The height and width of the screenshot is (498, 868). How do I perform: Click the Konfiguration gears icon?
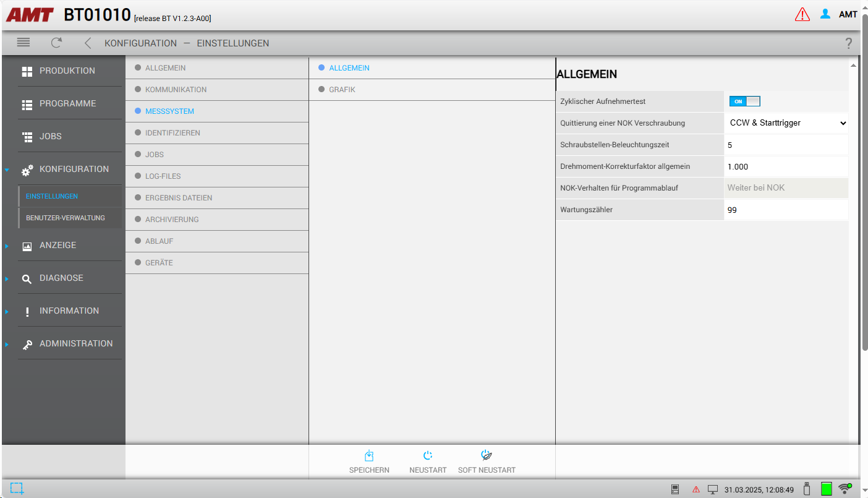27,170
